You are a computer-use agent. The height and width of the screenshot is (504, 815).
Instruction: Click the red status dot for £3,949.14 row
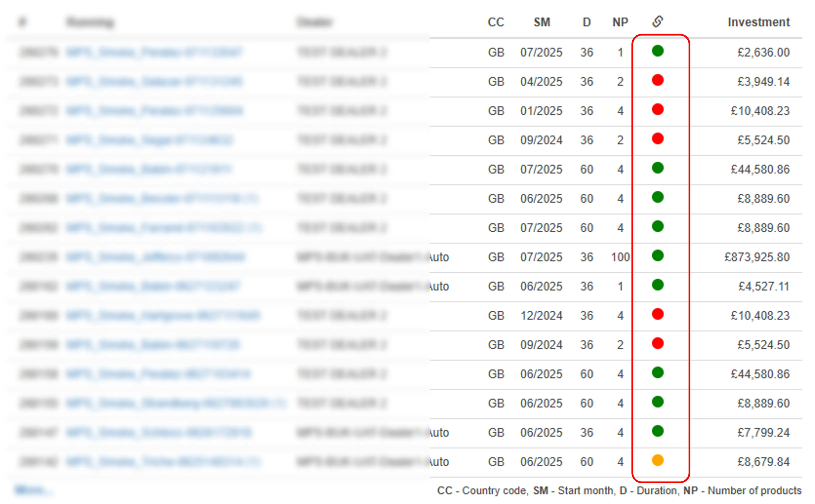tap(657, 80)
